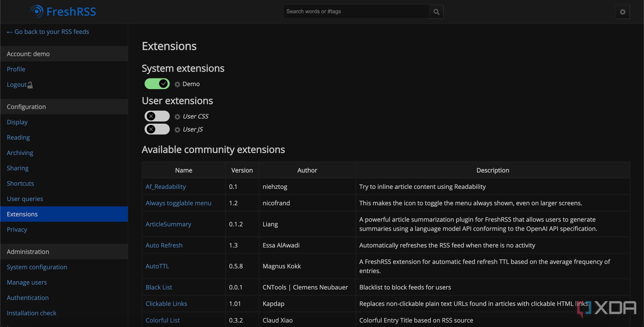Open Installation check page

[31, 313]
